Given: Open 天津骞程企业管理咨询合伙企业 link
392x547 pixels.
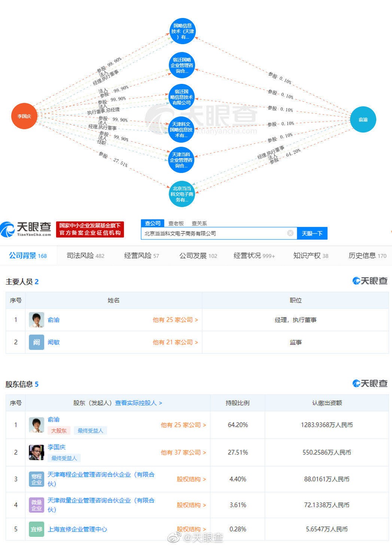Looking at the screenshot, I should point(101,479).
